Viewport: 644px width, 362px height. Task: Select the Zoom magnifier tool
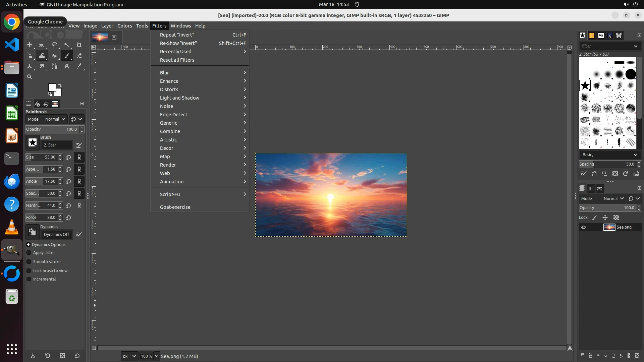coord(30,77)
